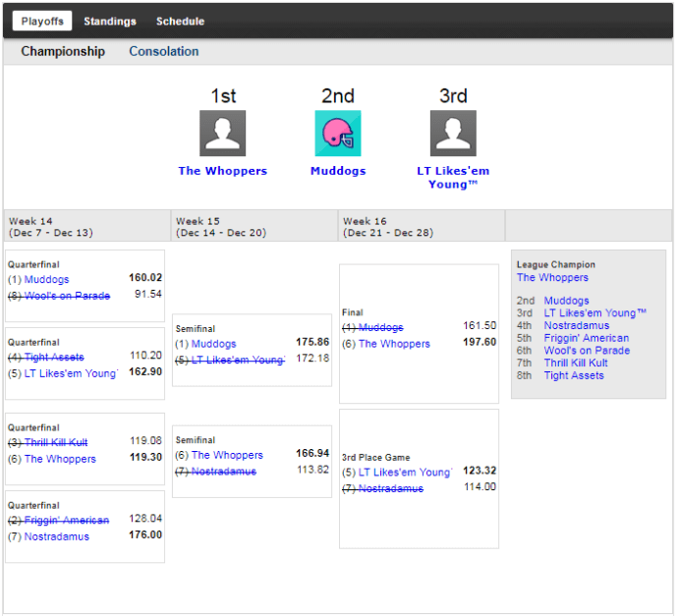
Task: Click the 1st place team avatar
Action: pyautogui.click(x=222, y=134)
